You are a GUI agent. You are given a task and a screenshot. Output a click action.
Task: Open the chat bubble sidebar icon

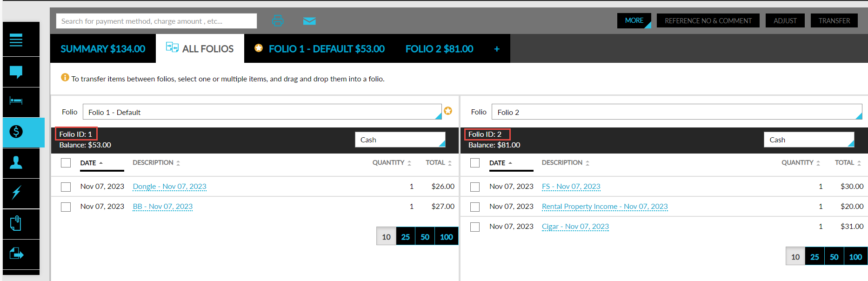point(16,72)
